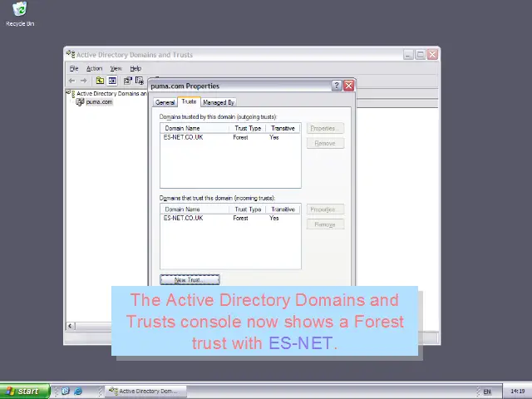Click Trust Type header in incoming trusts list

click(248, 209)
